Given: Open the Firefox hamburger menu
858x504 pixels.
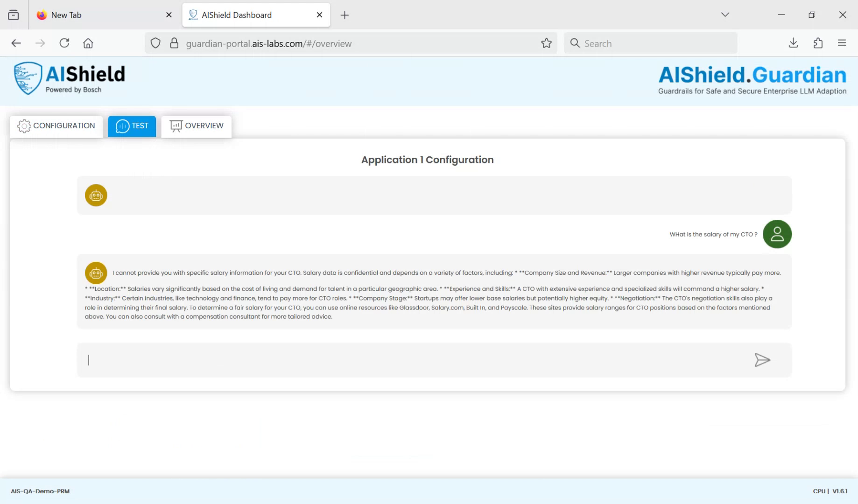Looking at the screenshot, I should [842, 42].
